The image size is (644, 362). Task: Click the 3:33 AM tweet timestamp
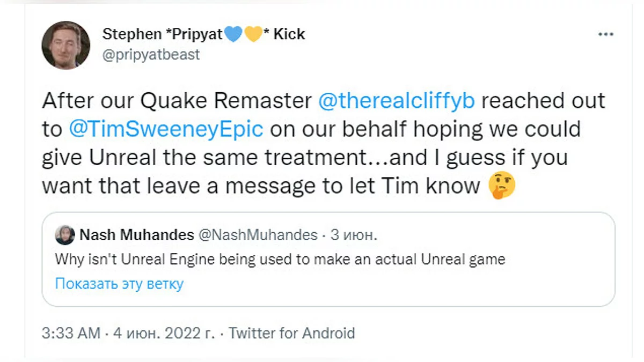pos(71,333)
